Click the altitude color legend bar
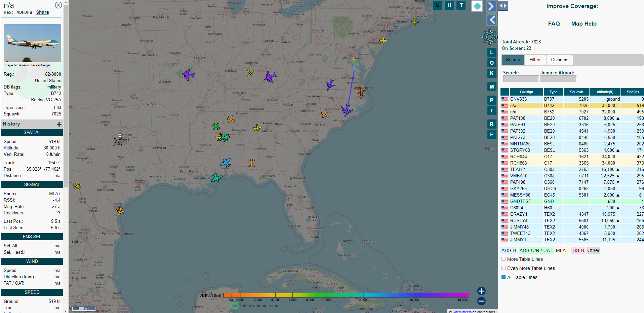The height and width of the screenshot is (313, 644). (x=346, y=295)
